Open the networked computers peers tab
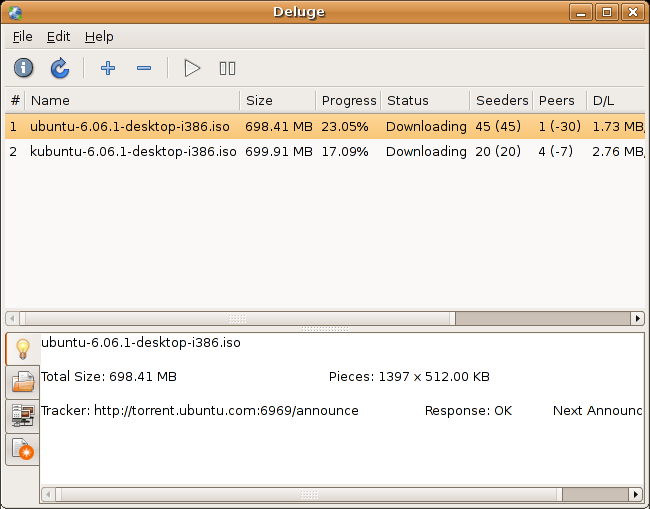This screenshot has height=509, width=650. [x=23, y=416]
